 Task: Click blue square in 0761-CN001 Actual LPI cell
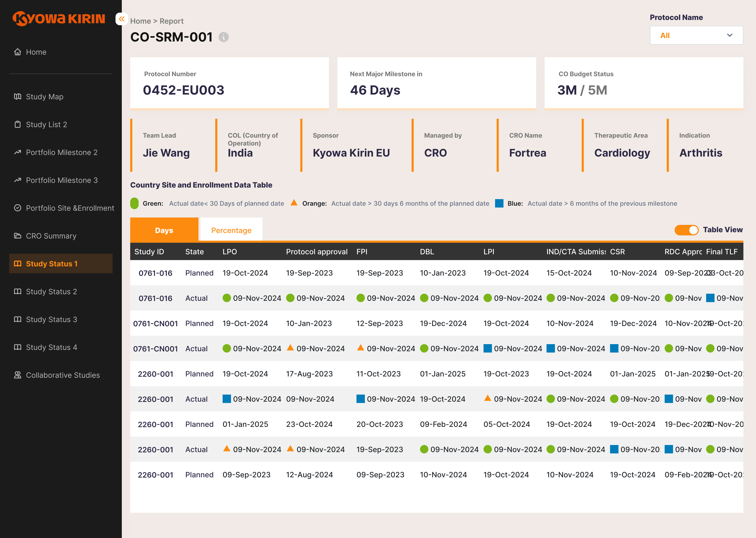click(488, 348)
